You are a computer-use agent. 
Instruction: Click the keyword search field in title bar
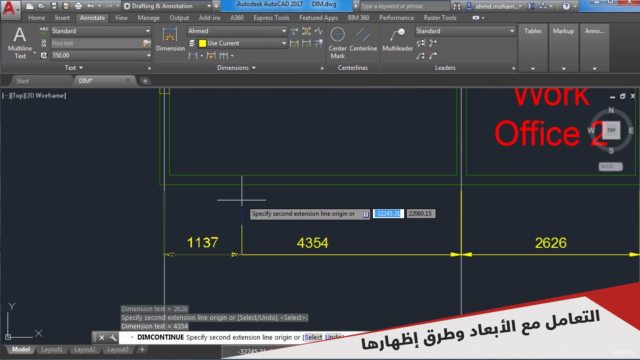[x=404, y=6]
